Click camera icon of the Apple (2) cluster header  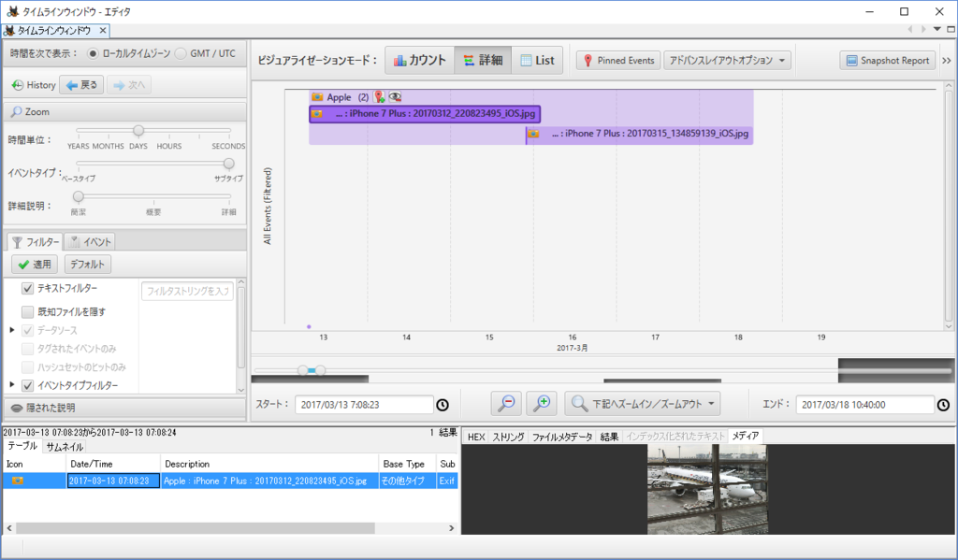click(x=317, y=96)
